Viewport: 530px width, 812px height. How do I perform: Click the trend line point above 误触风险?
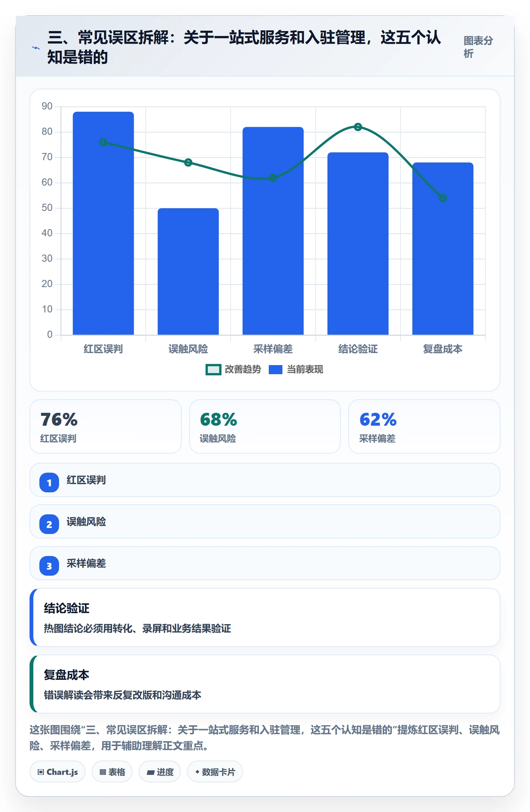[188, 162]
